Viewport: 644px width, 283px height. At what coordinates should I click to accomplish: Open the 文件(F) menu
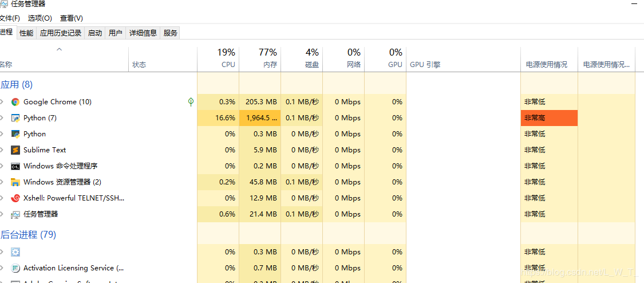[x=10, y=18]
